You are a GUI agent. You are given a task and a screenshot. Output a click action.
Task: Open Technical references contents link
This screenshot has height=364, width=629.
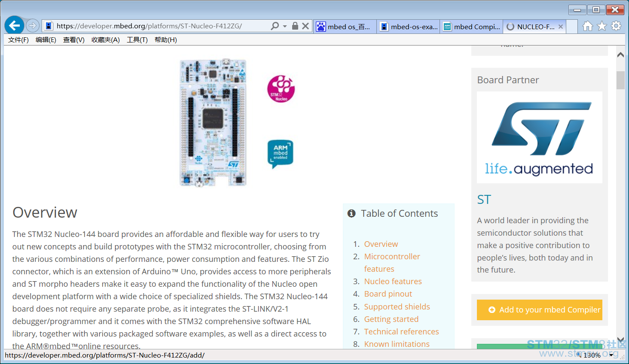pyautogui.click(x=402, y=332)
